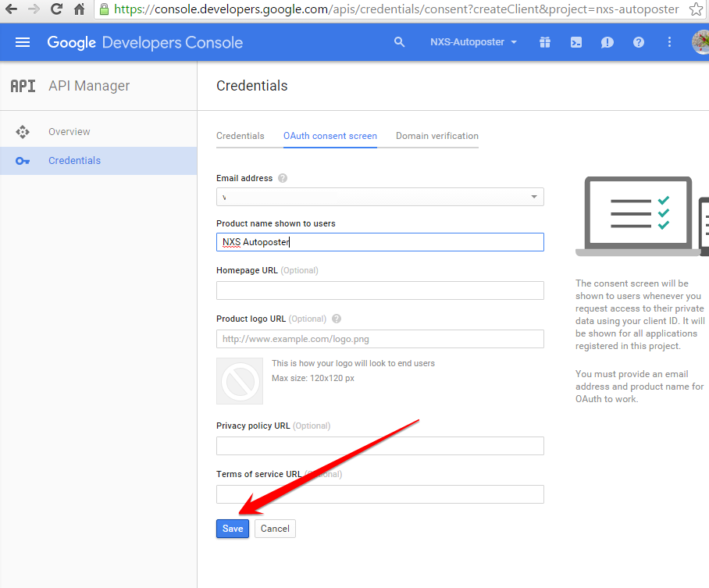Open the gift free-trial icon
709x588 pixels.
(545, 42)
